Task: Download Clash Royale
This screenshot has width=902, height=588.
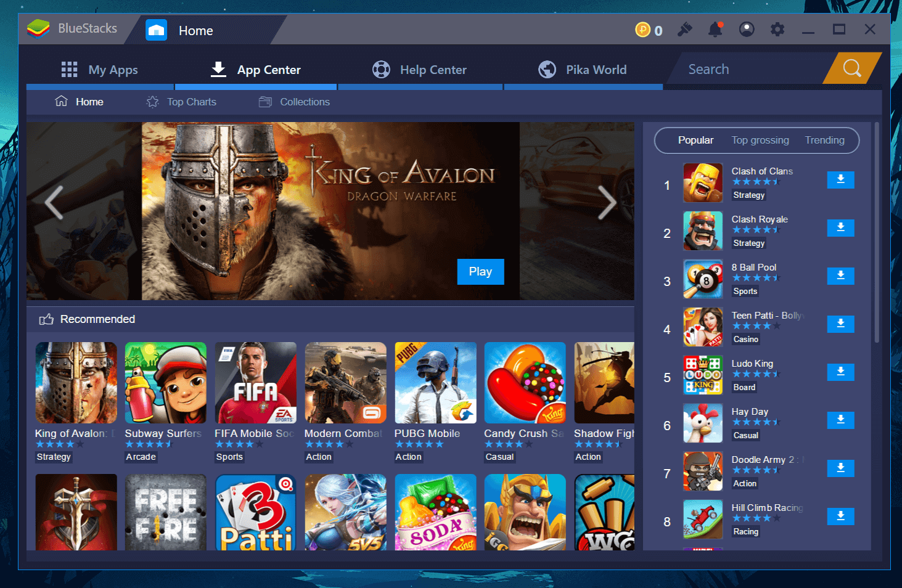Action: point(840,227)
